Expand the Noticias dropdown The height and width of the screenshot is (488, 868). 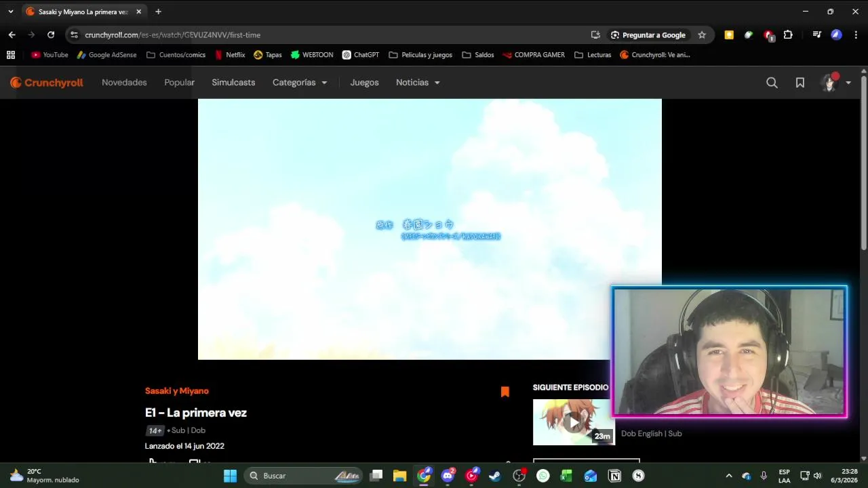[418, 83]
